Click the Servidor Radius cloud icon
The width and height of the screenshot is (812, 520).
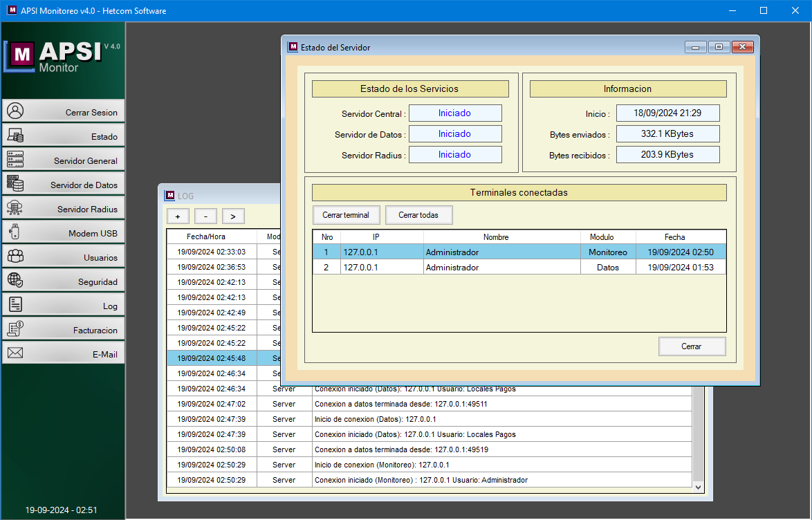pos(15,208)
